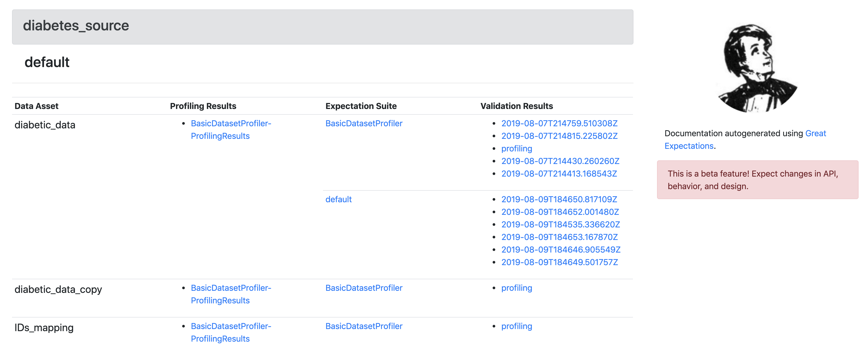Open validation result 2019-08-09T184653.167870Z
Viewport: 868px width, 361px height.
[559, 237]
